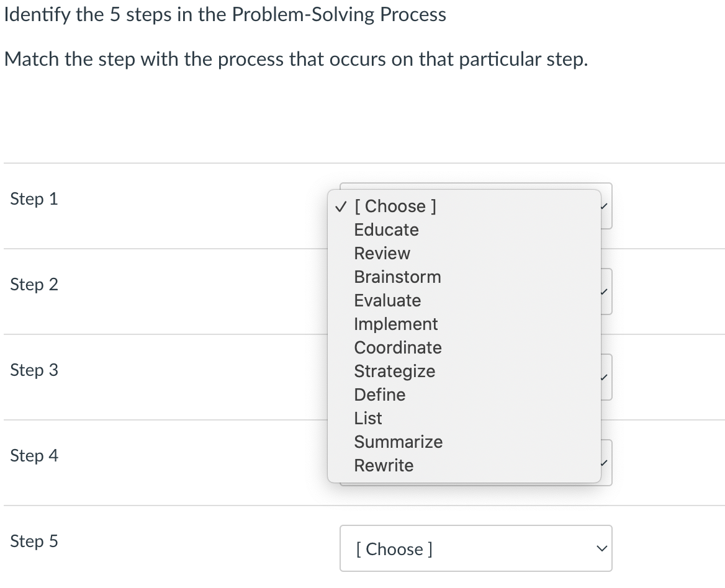Screen dimensions: 725x588
Task: Click the Step 1 row label
Action: pos(34,199)
